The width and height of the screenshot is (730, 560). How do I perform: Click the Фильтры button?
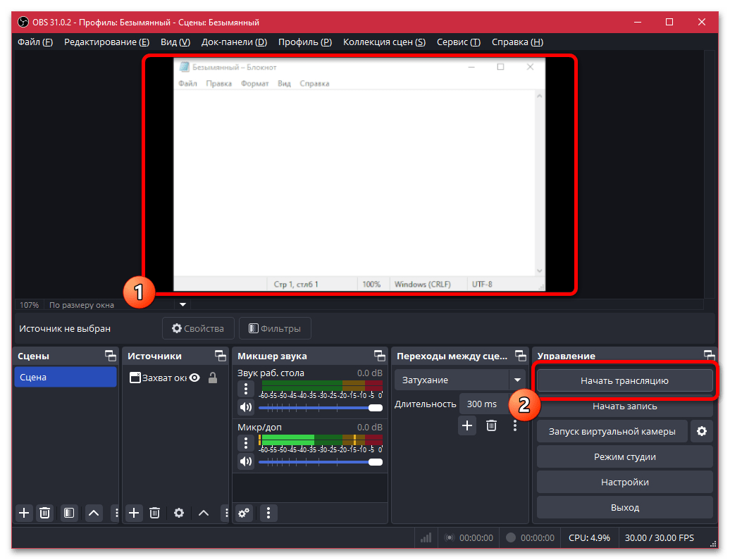pyautogui.click(x=275, y=329)
